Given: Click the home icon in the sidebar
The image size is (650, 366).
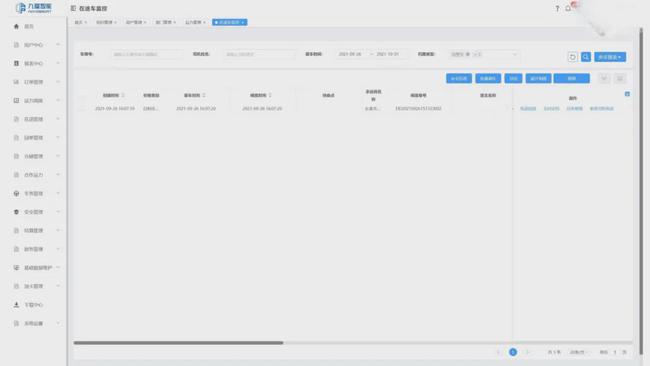Looking at the screenshot, I should 16,26.
